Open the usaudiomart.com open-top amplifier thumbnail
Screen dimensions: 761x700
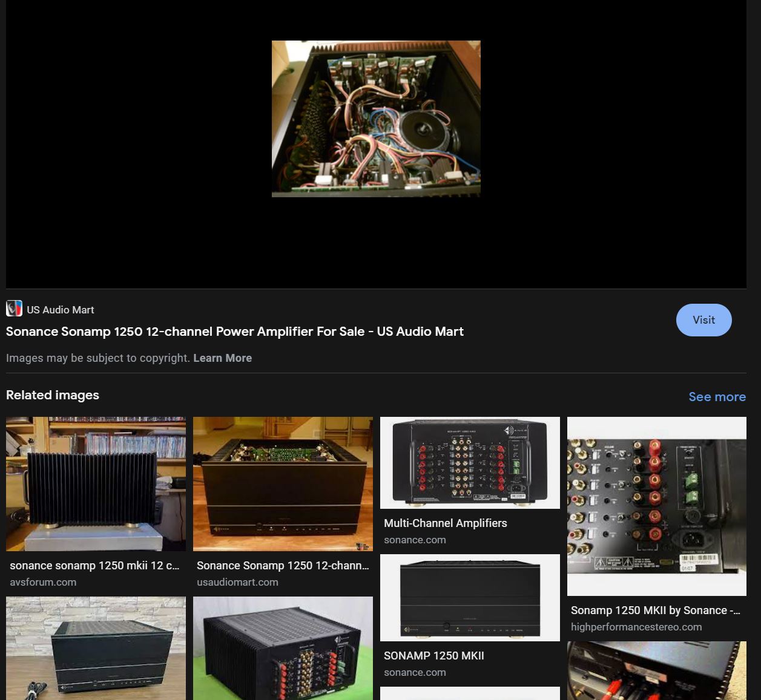click(283, 483)
